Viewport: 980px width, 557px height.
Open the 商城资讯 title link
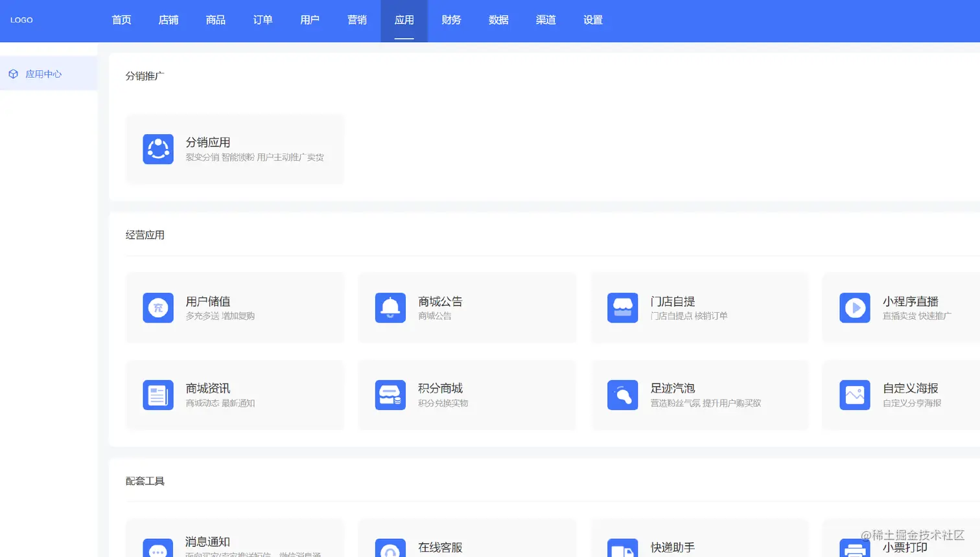(x=208, y=389)
